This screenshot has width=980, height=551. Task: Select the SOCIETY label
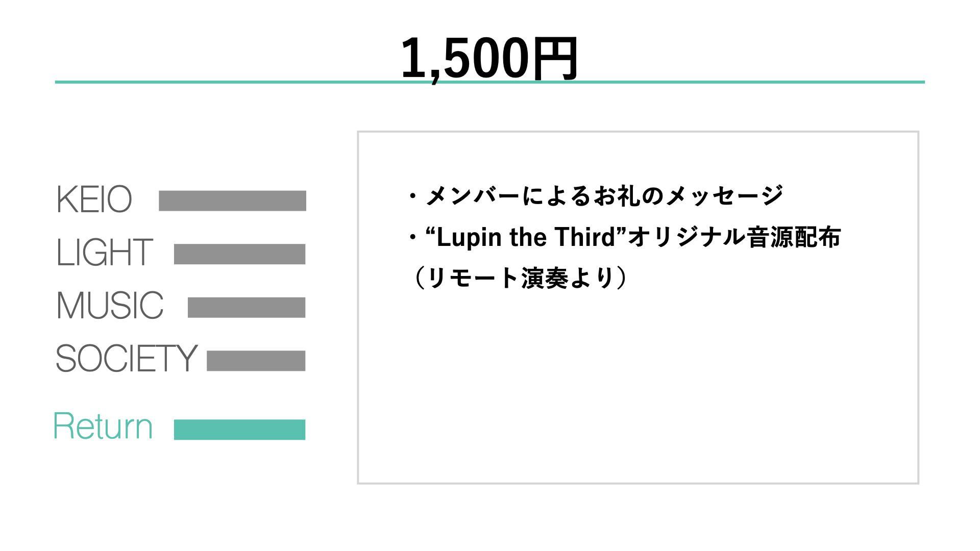coord(126,358)
